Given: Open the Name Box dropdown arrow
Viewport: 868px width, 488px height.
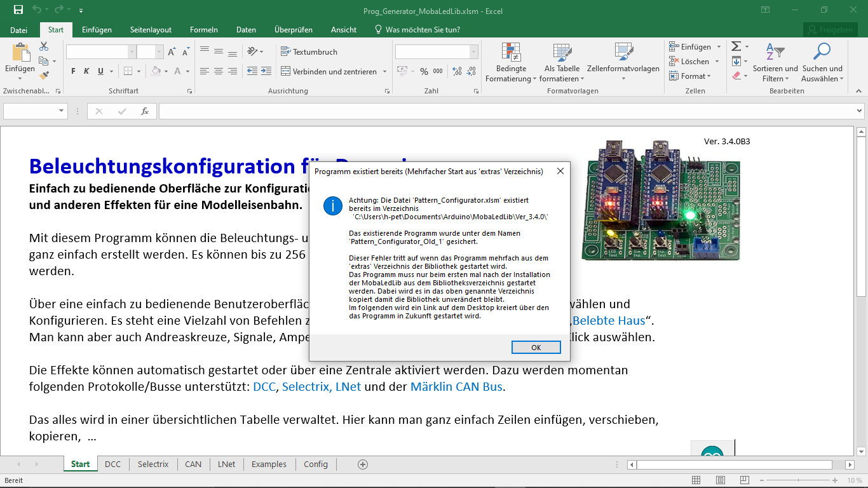Looking at the screenshot, I should tap(62, 111).
